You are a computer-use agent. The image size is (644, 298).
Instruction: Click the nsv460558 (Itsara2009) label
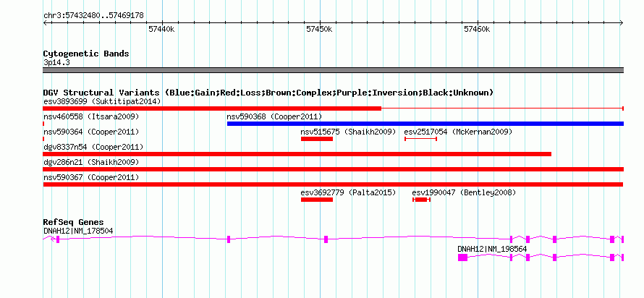click(x=91, y=116)
